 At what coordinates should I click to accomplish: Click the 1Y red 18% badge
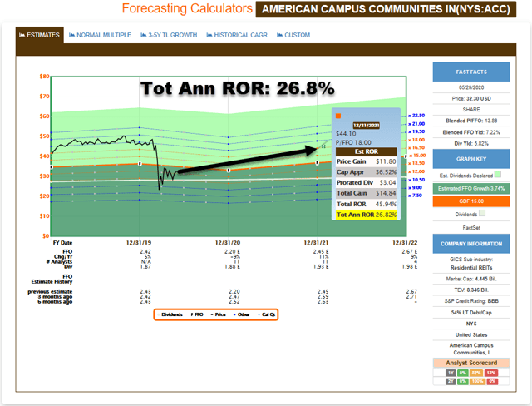coord(491,373)
